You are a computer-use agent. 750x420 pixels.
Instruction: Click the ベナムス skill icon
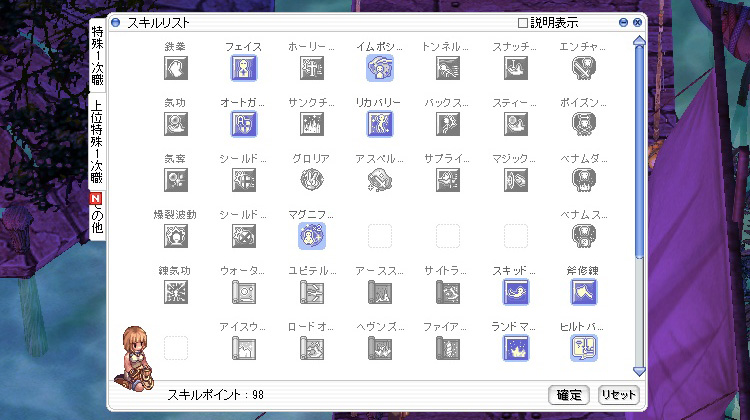point(584,236)
